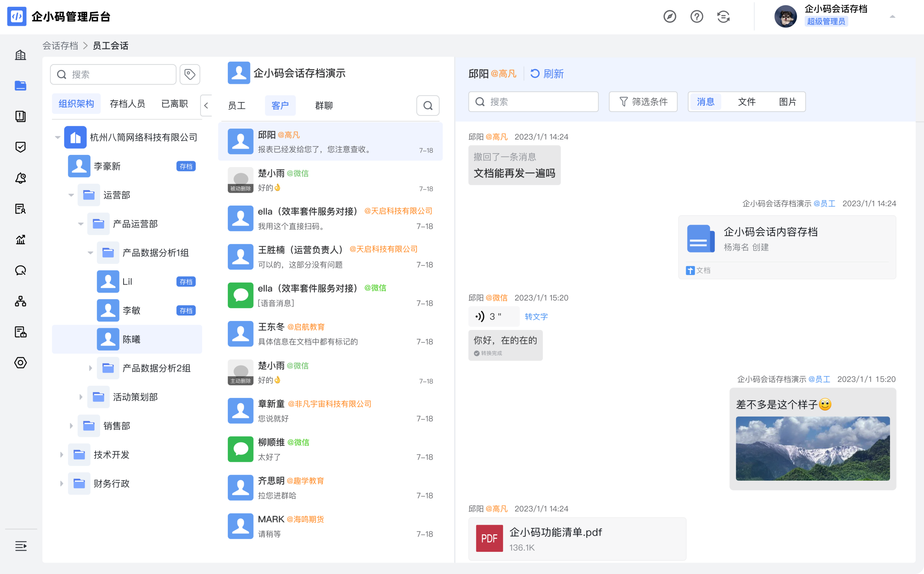Expand the 销售部 department folder
The image size is (924, 574).
[x=71, y=426]
